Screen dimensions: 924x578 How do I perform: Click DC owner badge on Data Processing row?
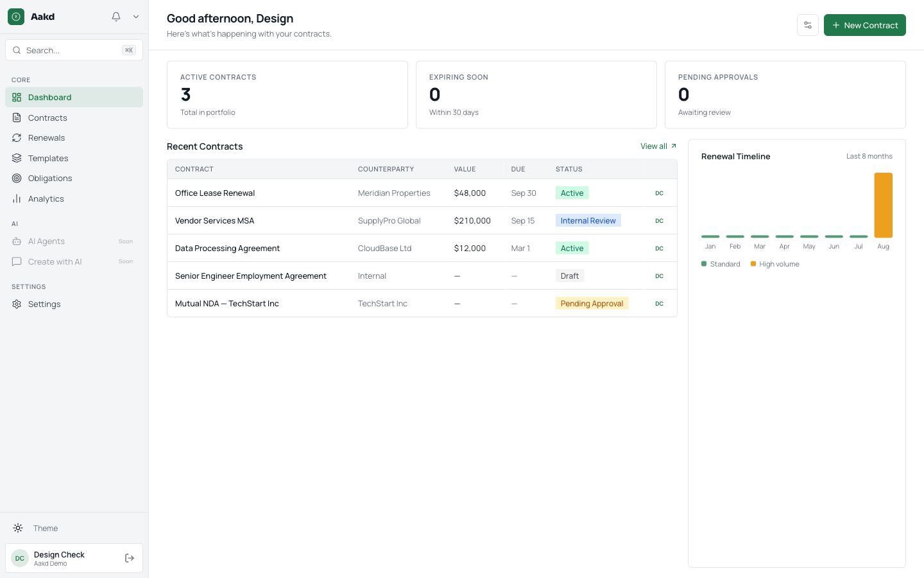(659, 249)
